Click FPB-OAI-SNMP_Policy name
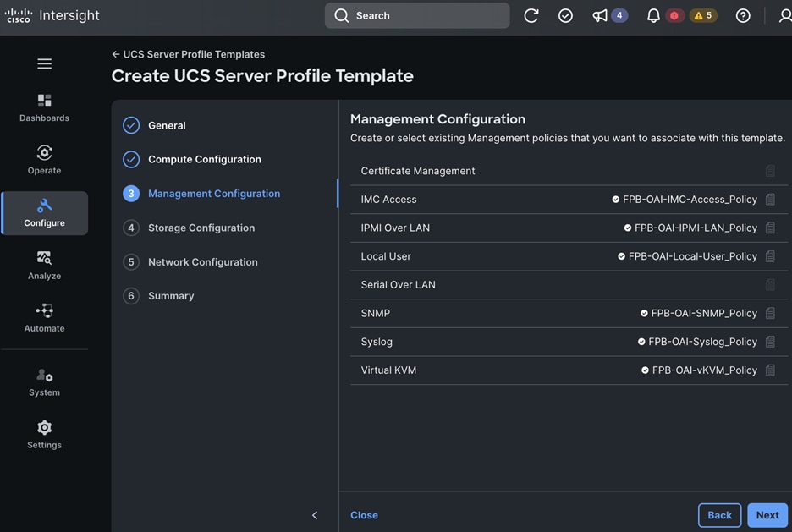 click(x=704, y=314)
